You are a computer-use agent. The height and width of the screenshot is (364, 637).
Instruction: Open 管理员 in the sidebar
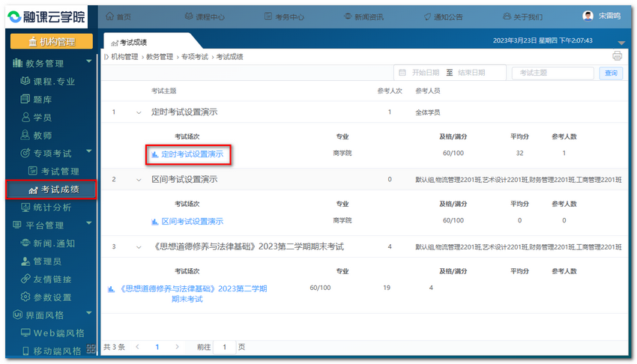tap(46, 261)
